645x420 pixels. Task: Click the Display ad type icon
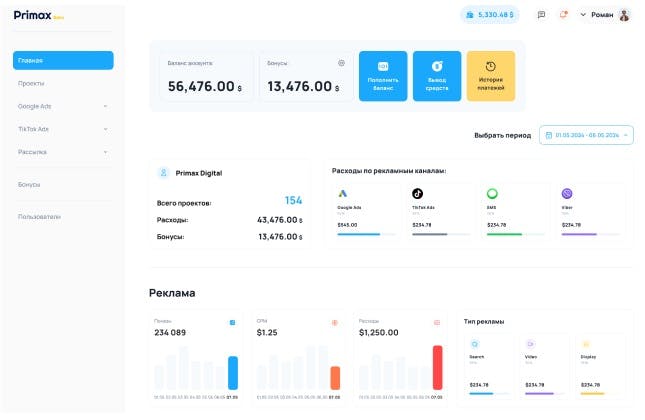tap(586, 344)
